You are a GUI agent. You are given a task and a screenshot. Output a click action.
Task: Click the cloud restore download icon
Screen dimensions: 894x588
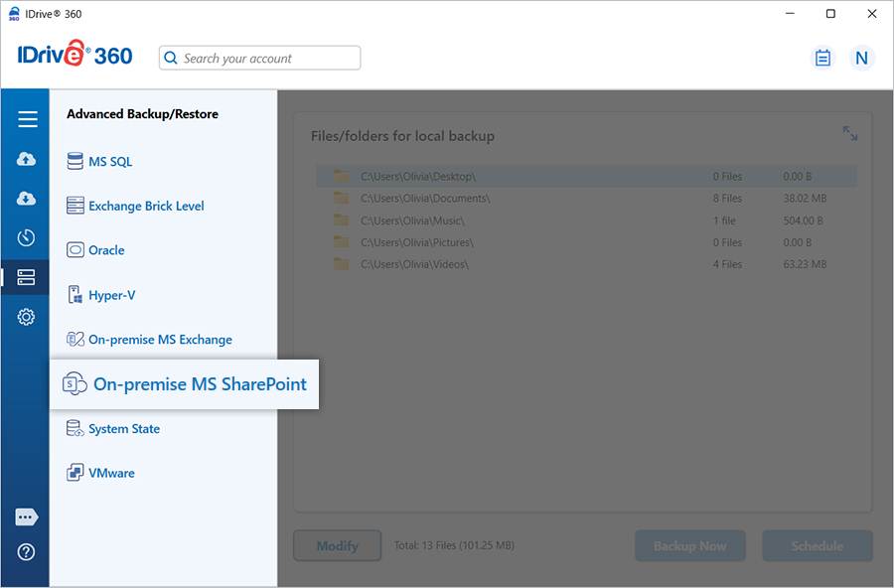click(27, 199)
